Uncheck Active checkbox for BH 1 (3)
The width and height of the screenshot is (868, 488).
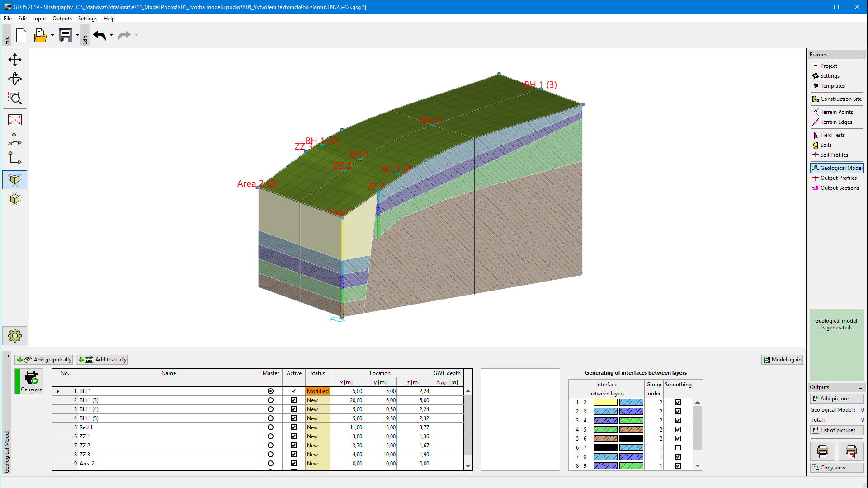coord(293,400)
